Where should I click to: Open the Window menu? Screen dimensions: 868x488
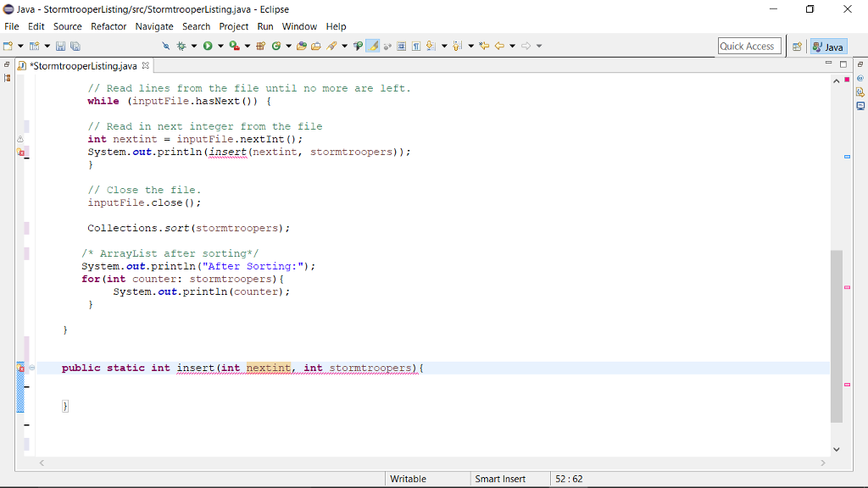click(x=299, y=26)
